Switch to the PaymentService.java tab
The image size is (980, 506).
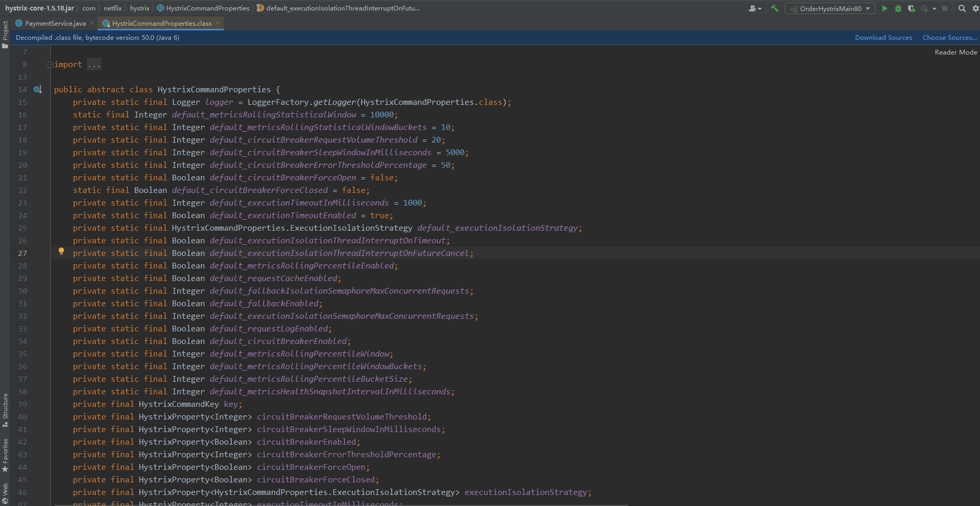pyautogui.click(x=55, y=23)
